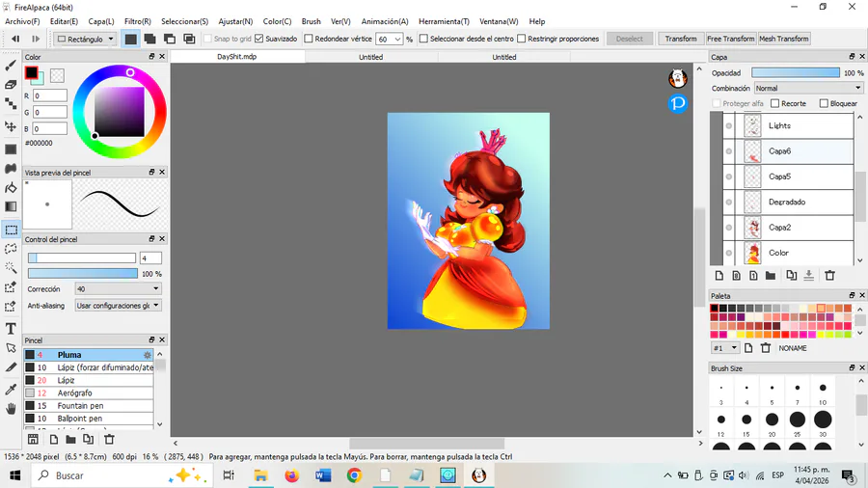Click the Transform button
Viewport: 868px width, 488px height.
coord(681,39)
